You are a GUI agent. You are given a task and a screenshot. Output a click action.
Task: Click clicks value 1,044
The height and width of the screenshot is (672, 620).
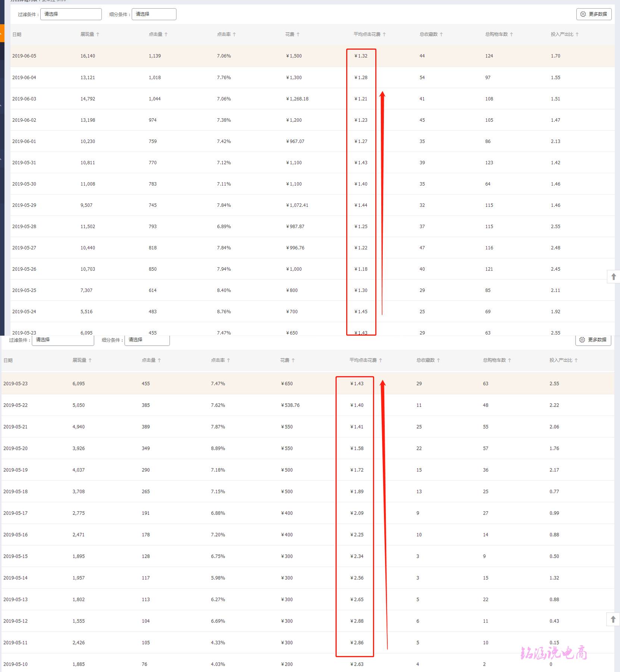[x=155, y=99]
